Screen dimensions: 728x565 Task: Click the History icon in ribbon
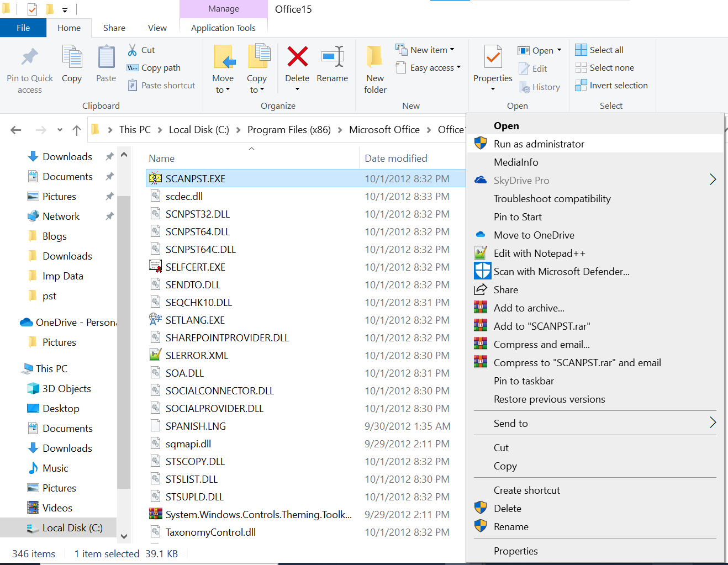[x=525, y=87]
